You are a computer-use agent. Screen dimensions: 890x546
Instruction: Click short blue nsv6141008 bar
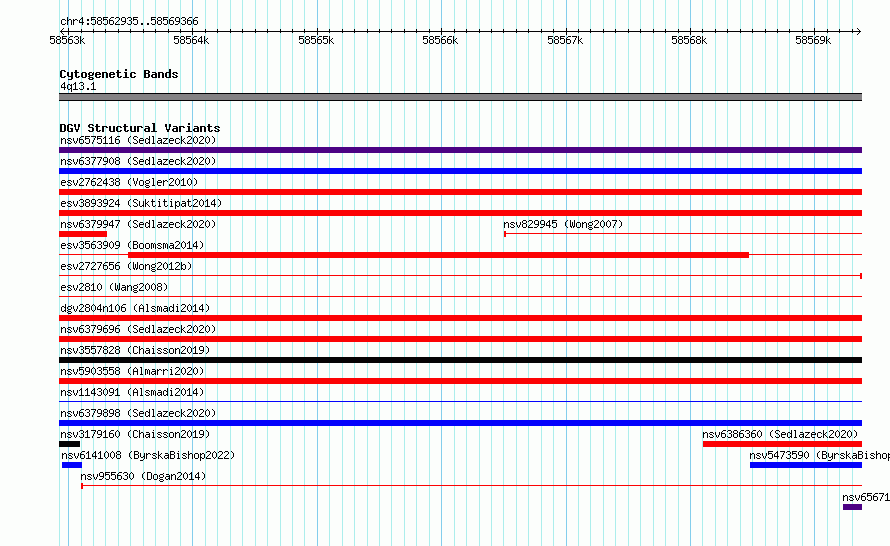pyautogui.click(x=72, y=465)
